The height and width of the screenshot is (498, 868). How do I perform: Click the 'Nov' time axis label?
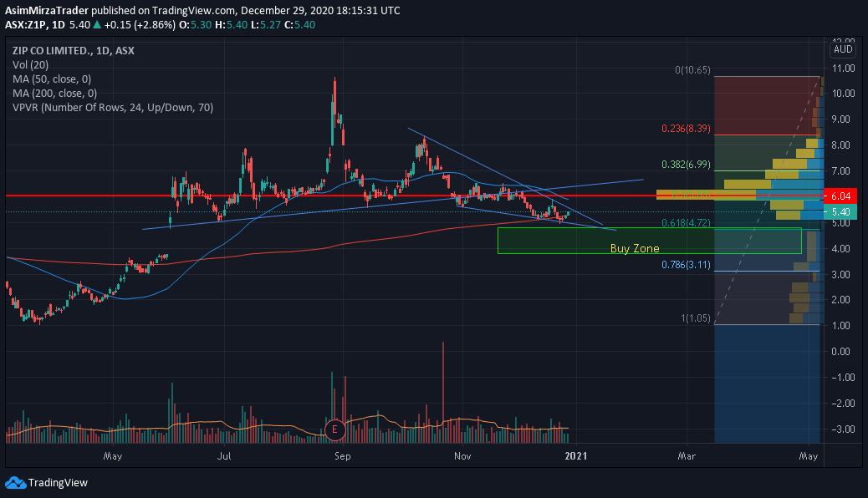tap(462, 456)
